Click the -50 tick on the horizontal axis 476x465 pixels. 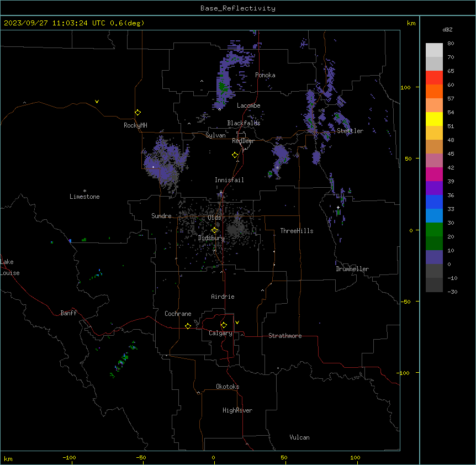tap(141, 457)
